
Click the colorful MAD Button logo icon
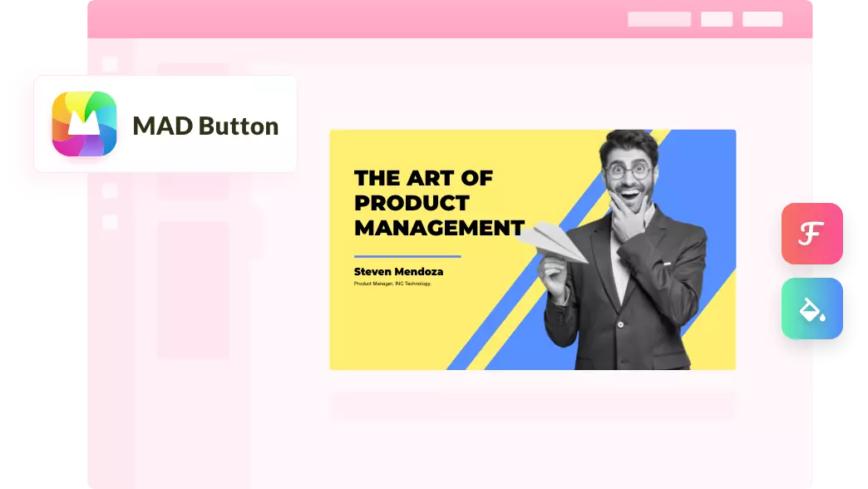(84, 124)
